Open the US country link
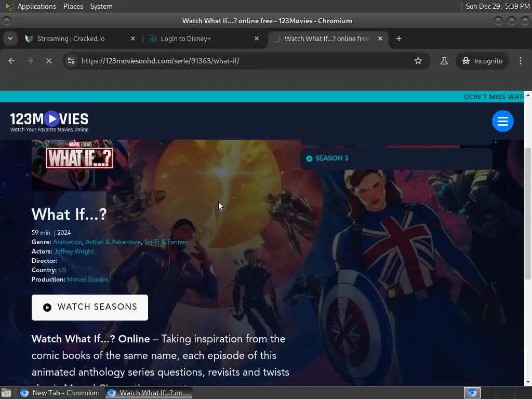The image size is (532, 399). pyautogui.click(x=62, y=270)
